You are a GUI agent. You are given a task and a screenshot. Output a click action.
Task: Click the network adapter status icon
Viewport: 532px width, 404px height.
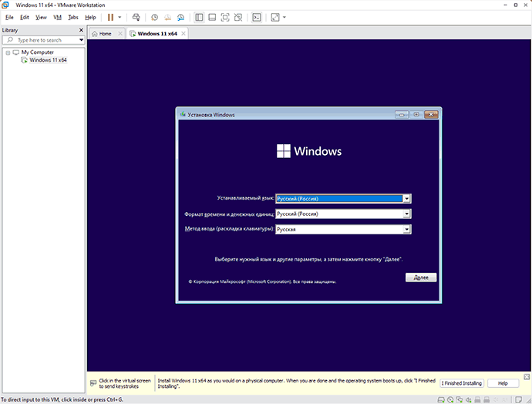[460, 400]
